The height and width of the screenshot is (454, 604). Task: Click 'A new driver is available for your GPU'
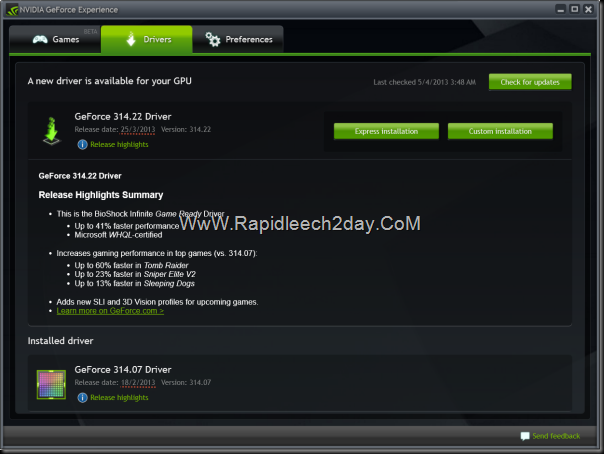109,81
